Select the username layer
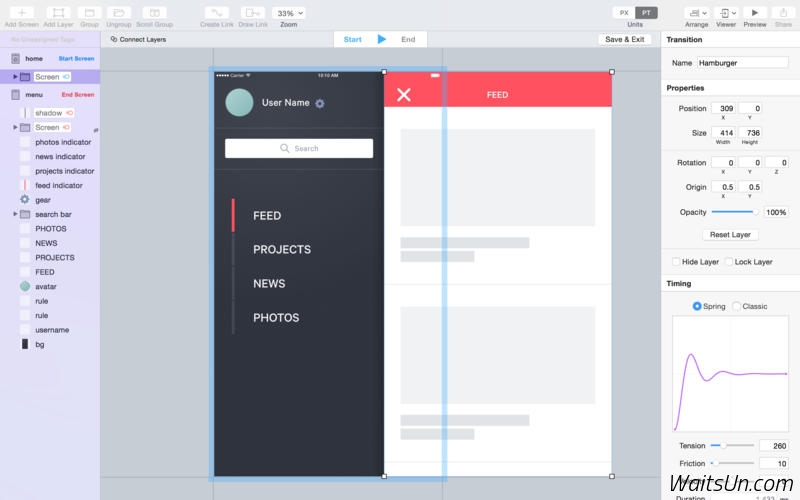Viewport: 800px width, 500px height. (50, 330)
